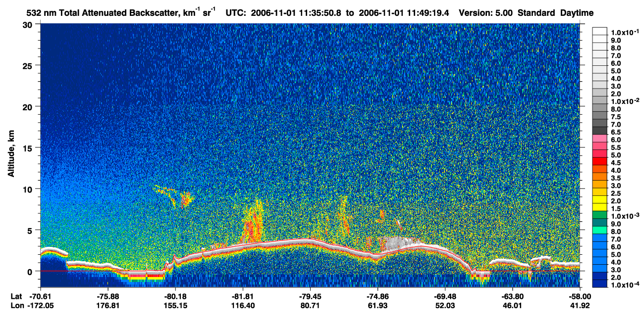Select the orange swatch labeled 3.5

599,177
